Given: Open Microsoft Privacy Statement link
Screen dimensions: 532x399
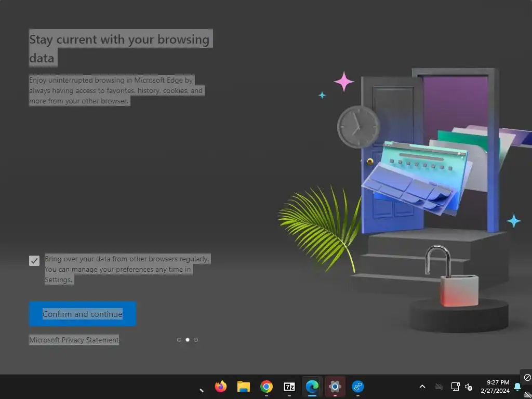Looking at the screenshot, I should click(x=74, y=340).
